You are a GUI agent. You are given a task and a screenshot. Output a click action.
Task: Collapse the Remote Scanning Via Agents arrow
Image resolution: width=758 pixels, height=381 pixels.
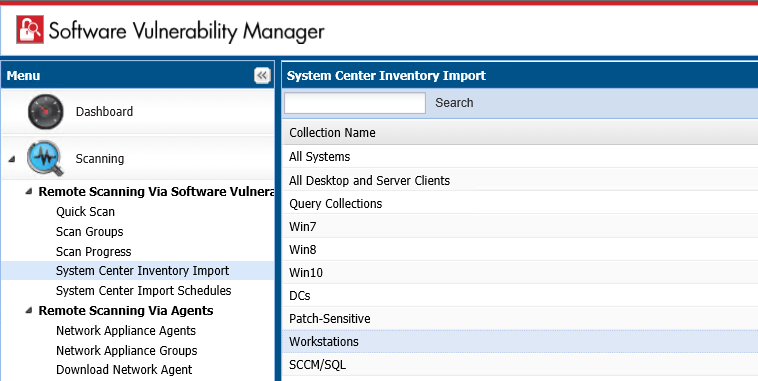click(29, 310)
